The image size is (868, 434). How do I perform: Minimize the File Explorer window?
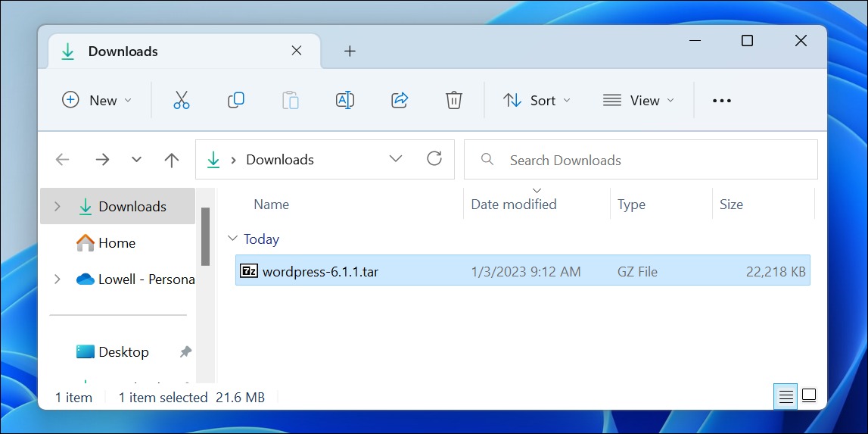(695, 40)
